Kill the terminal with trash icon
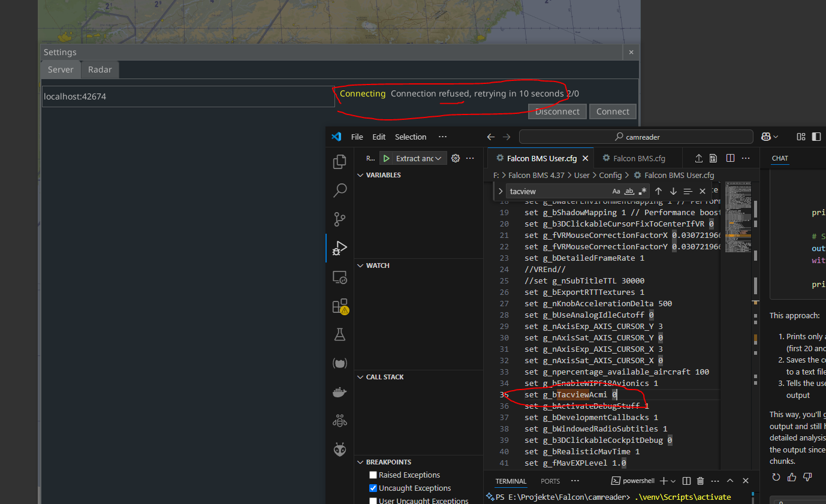This screenshot has height=504, width=826. tap(700, 481)
